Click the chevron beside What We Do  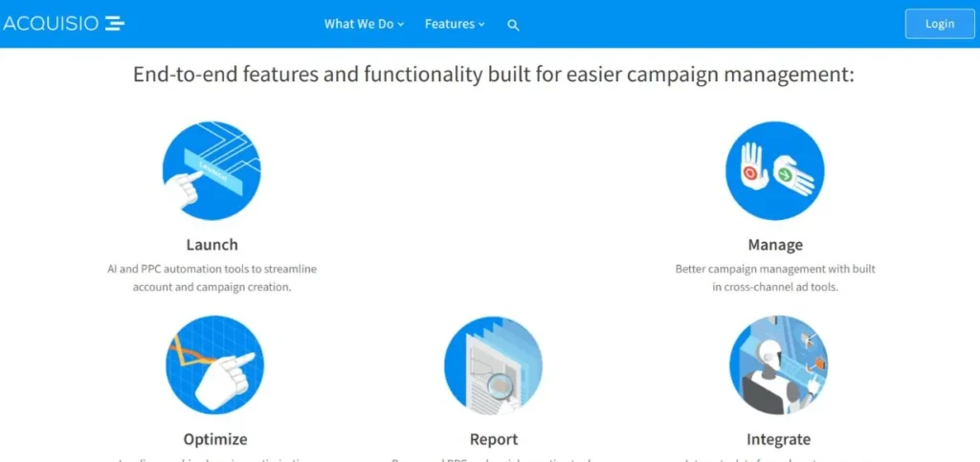(x=401, y=25)
